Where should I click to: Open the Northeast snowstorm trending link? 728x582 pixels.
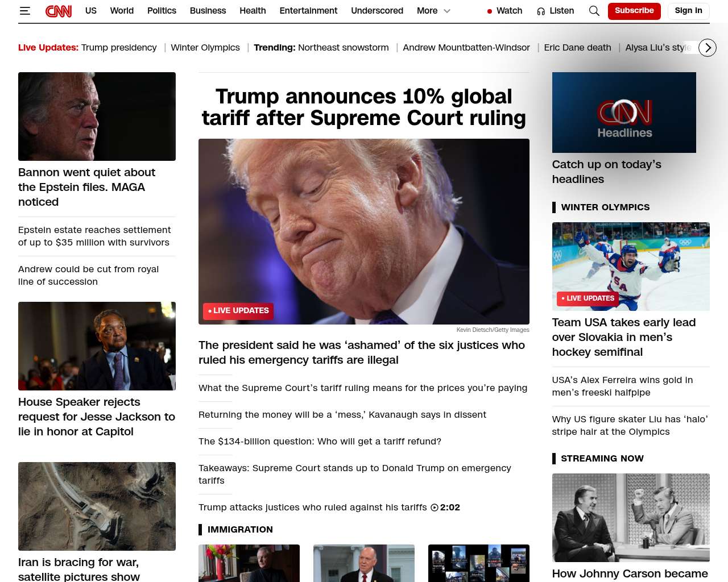click(x=344, y=48)
